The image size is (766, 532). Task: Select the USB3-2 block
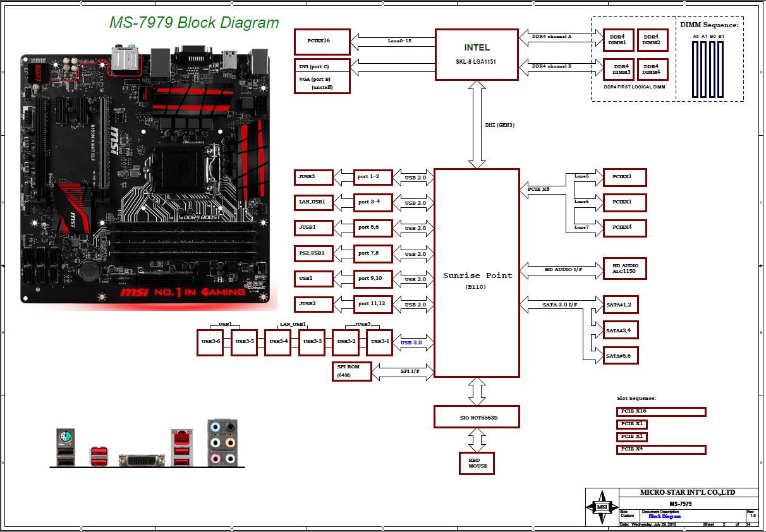[346, 342]
